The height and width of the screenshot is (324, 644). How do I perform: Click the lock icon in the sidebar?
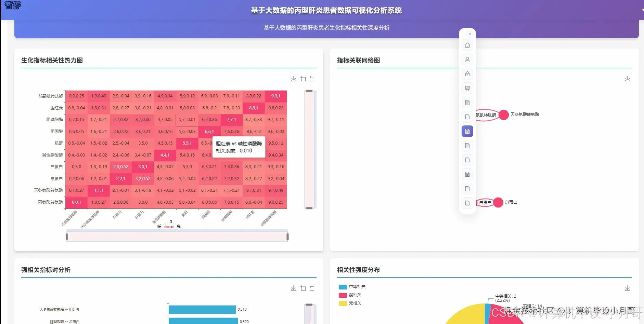[x=467, y=74]
